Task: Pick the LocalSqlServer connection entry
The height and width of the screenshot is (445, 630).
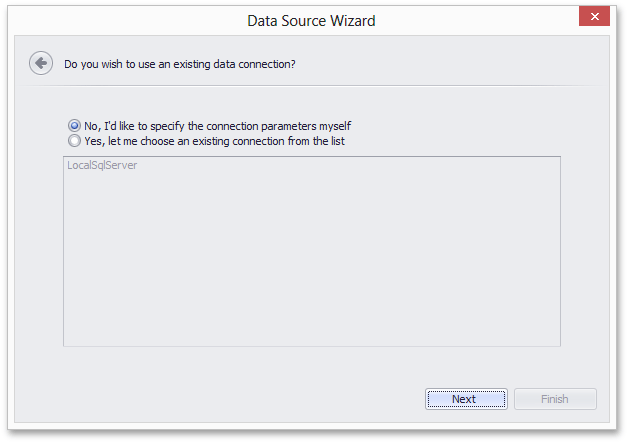Action: [x=102, y=165]
